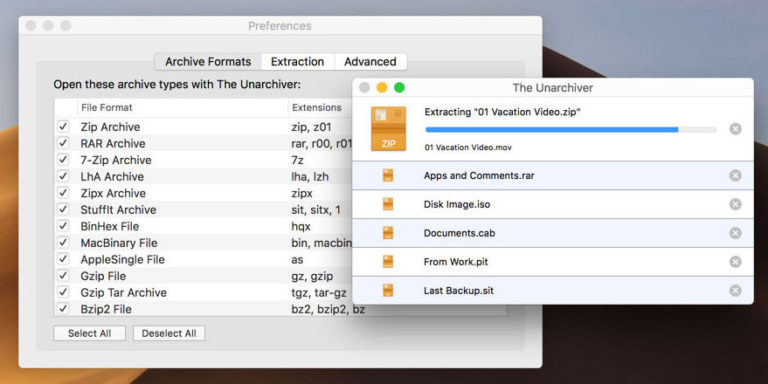Uncheck the MacBinary File checkbox
Viewport: 768px width, 384px height.
[63, 243]
